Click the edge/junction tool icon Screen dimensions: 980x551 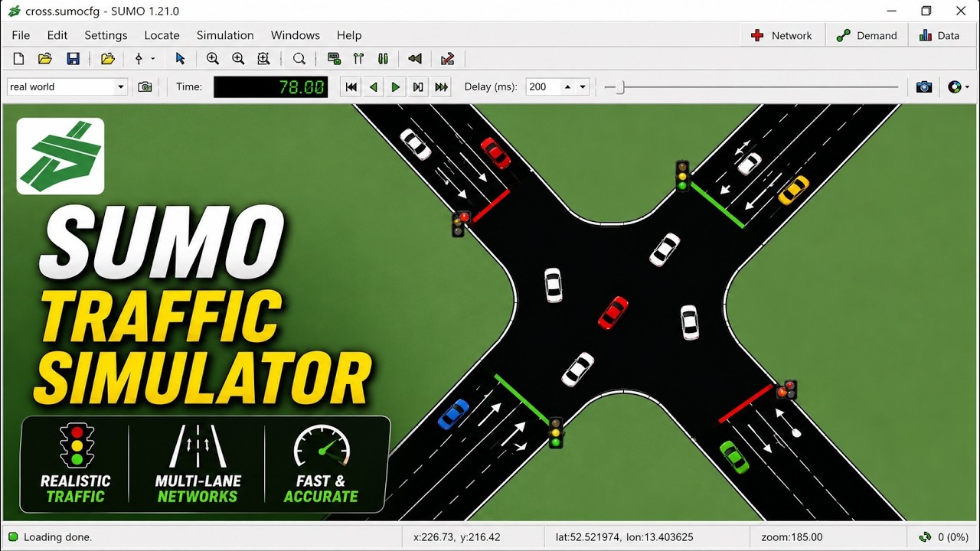tap(139, 58)
